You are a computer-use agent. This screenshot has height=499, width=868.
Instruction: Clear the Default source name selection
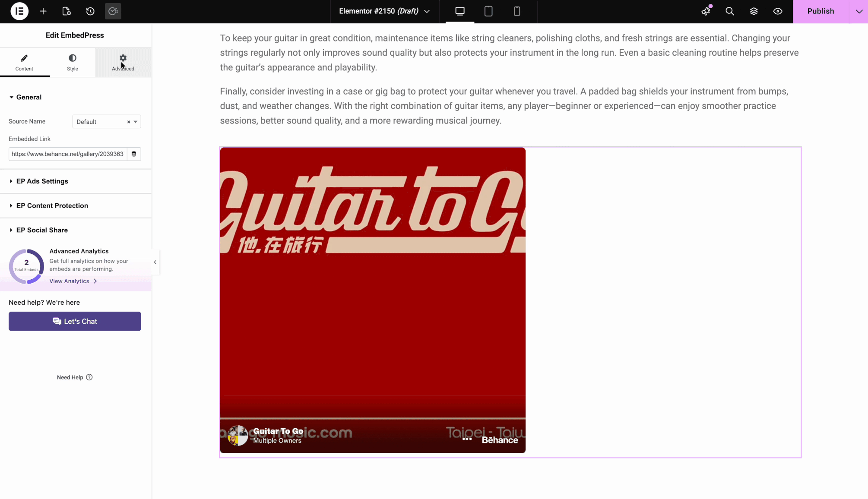[x=129, y=122]
